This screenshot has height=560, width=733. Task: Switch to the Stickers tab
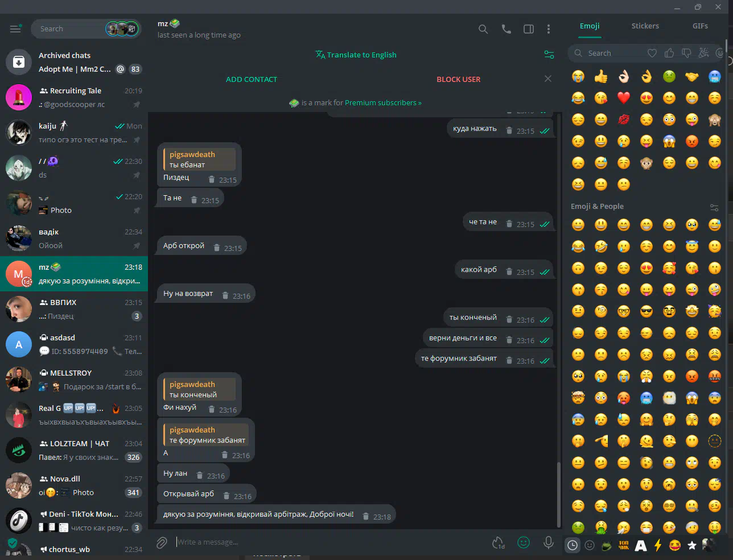click(645, 26)
